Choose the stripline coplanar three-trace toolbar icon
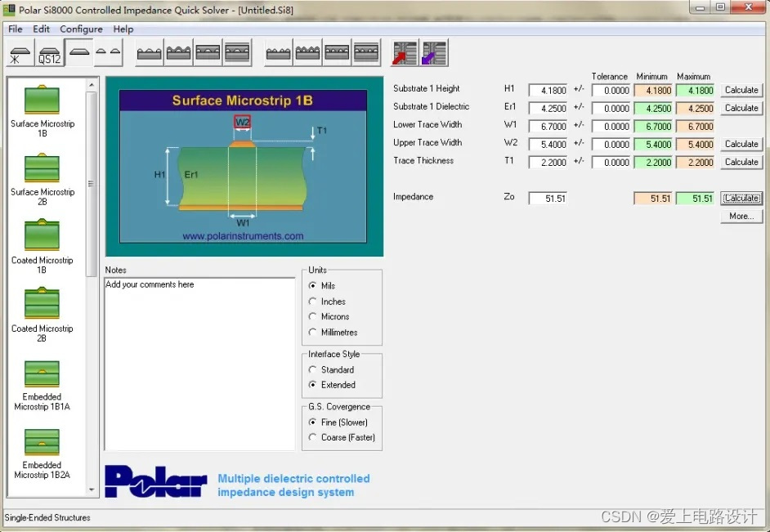This screenshot has width=770, height=532. click(x=237, y=53)
